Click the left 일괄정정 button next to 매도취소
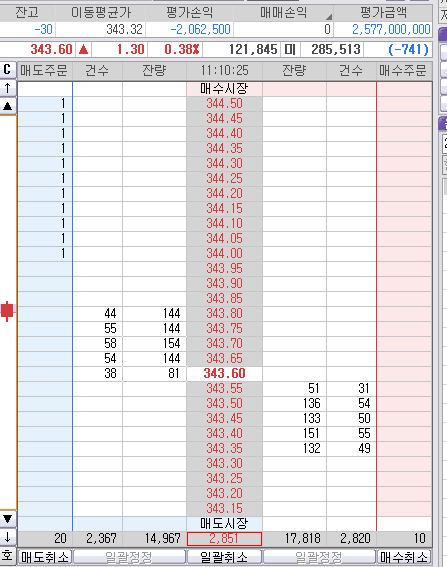447x567 pixels. pyautogui.click(x=129, y=557)
